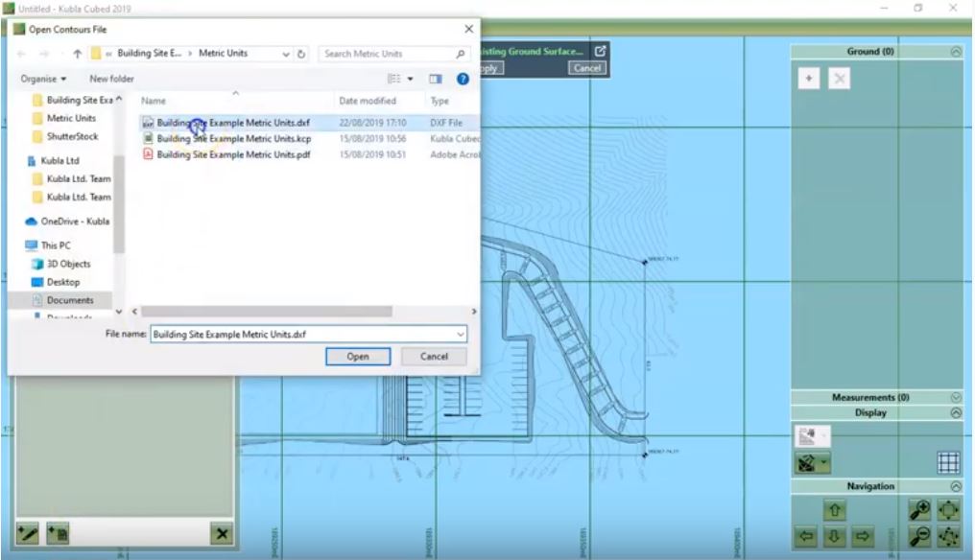Click Cancel on the Existing Ground Surface bar
The width and height of the screenshot is (975, 560).
(x=587, y=68)
